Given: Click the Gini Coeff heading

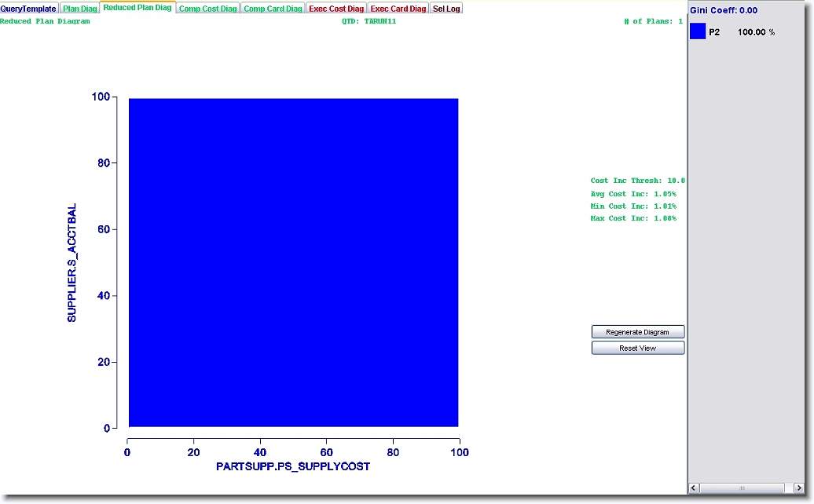Looking at the screenshot, I should coord(723,10).
